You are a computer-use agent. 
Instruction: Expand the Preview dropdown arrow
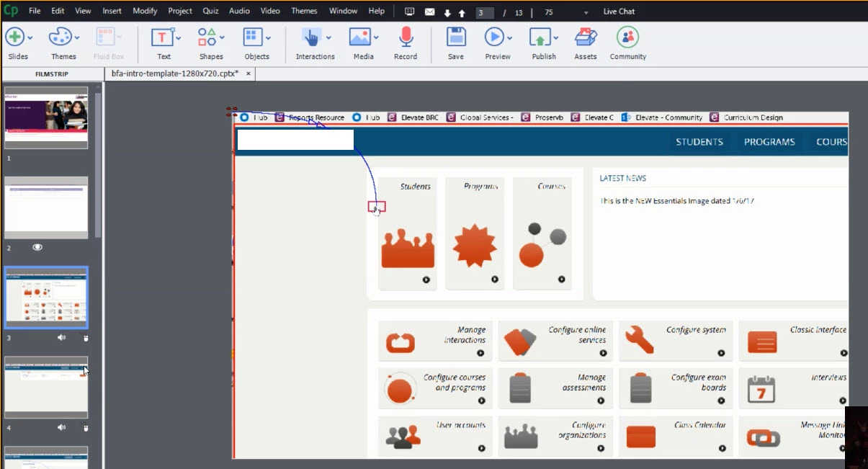click(510, 37)
